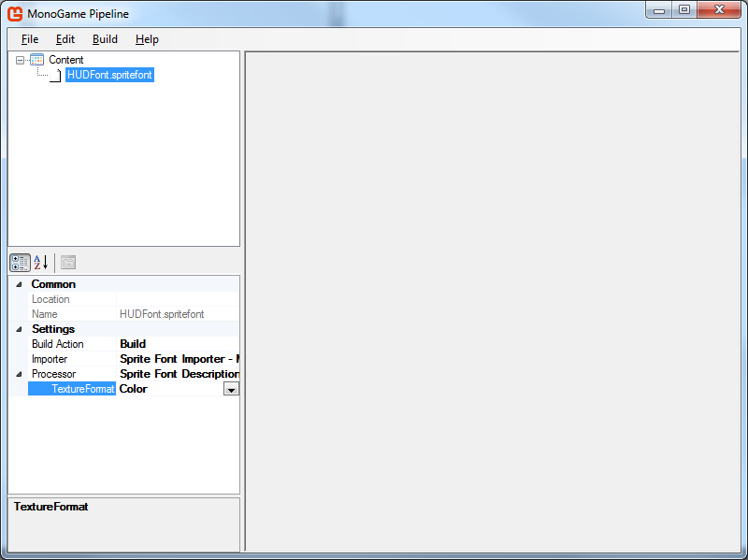The height and width of the screenshot is (560, 748).
Task: Open the TextureFormat dropdown arrow
Action: pyautogui.click(x=231, y=389)
